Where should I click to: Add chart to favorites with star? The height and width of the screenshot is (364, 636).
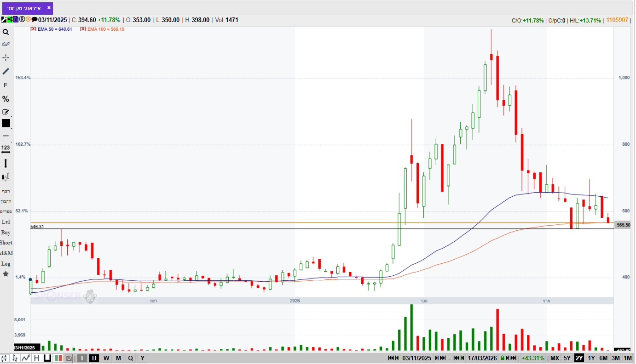coord(6,274)
